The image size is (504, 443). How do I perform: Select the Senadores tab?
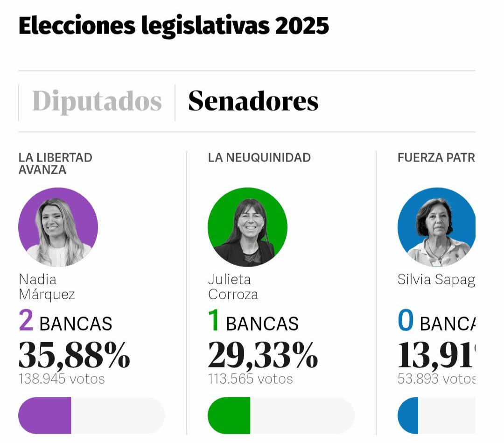coord(253,101)
